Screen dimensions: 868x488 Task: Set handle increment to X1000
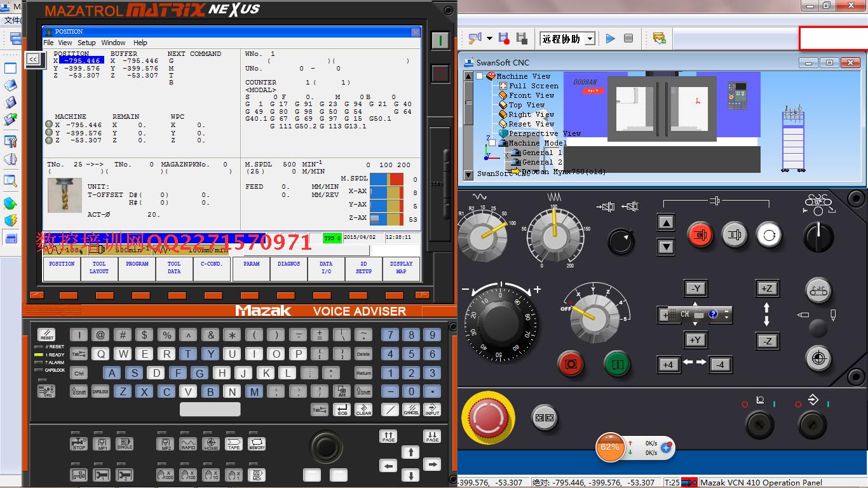pyautogui.click(x=165, y=475)
